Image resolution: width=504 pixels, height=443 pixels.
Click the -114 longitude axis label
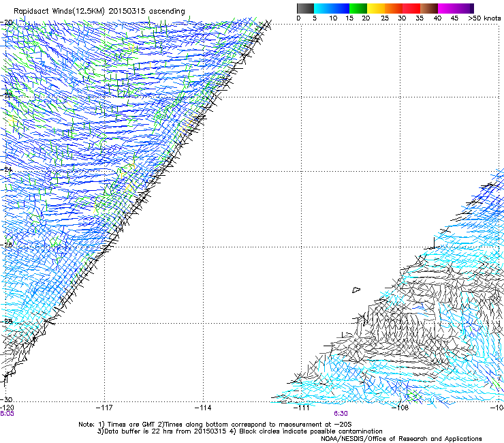(x=203, y=408)
